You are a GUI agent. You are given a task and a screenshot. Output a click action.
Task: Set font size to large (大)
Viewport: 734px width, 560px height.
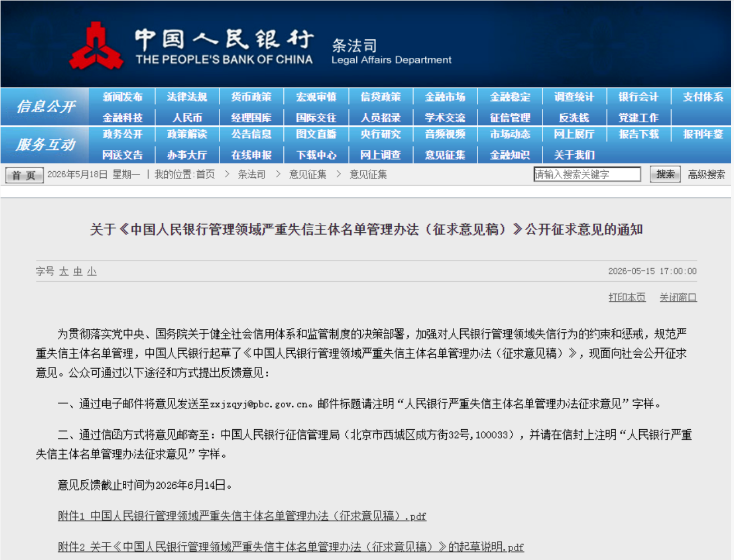pyautogui.click(x=63, y=272)
